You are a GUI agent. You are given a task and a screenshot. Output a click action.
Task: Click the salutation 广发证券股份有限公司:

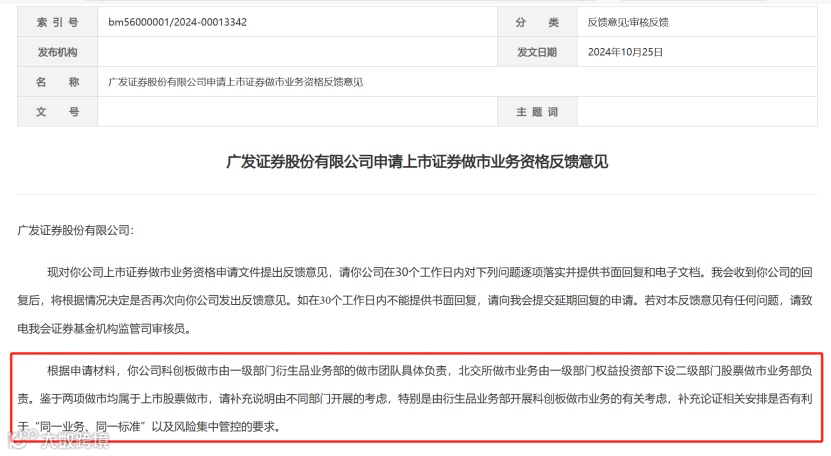(76, 230)
